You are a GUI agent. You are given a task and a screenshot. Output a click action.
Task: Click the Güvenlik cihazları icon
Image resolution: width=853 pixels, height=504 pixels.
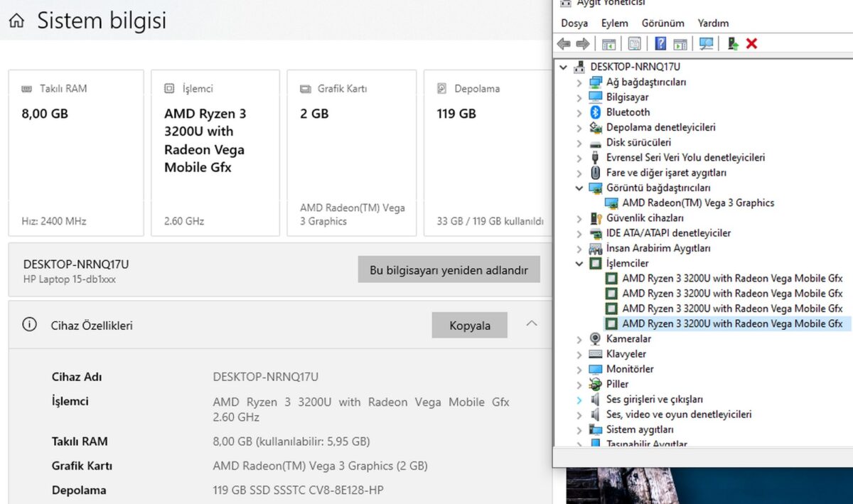596,218
